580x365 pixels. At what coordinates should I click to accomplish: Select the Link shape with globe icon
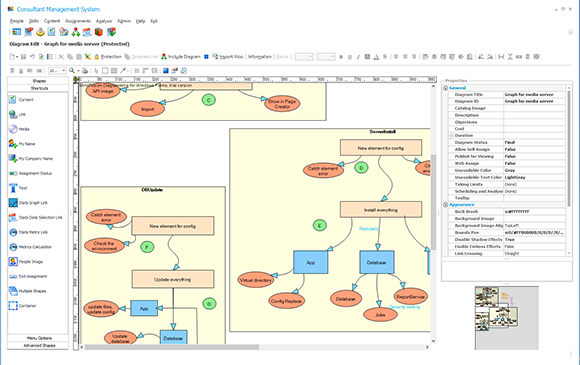(17, 114)
